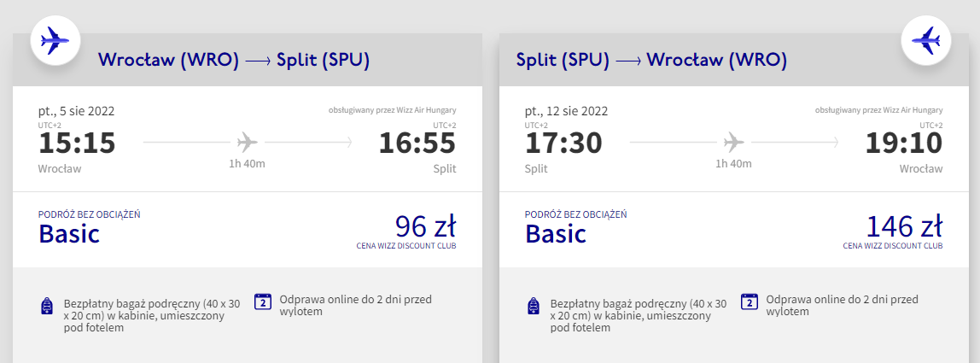This screenshot has width=980, height=363.
Task: Click the online check-in calendar icon for the Wrocław departure
Action: click(x=263, y=301)
